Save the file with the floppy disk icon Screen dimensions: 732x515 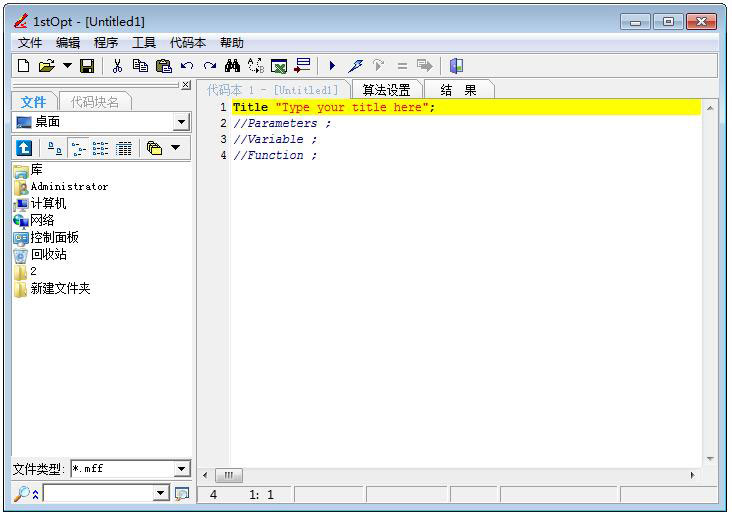click(x=87, y=66)
